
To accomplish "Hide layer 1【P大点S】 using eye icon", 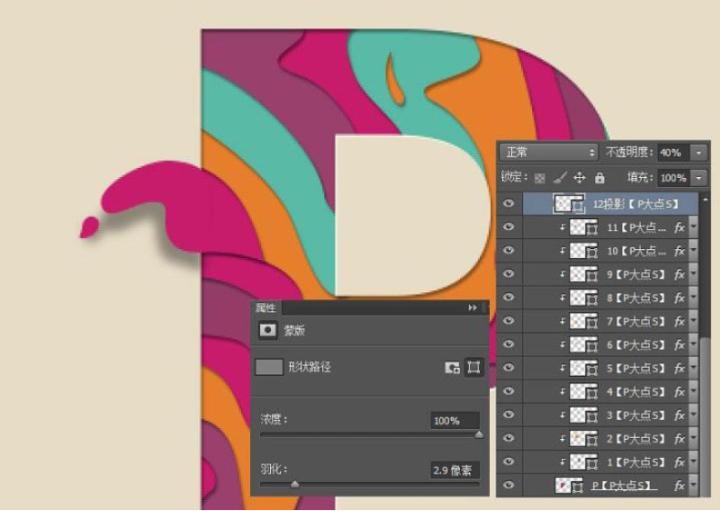I will 509,461.
